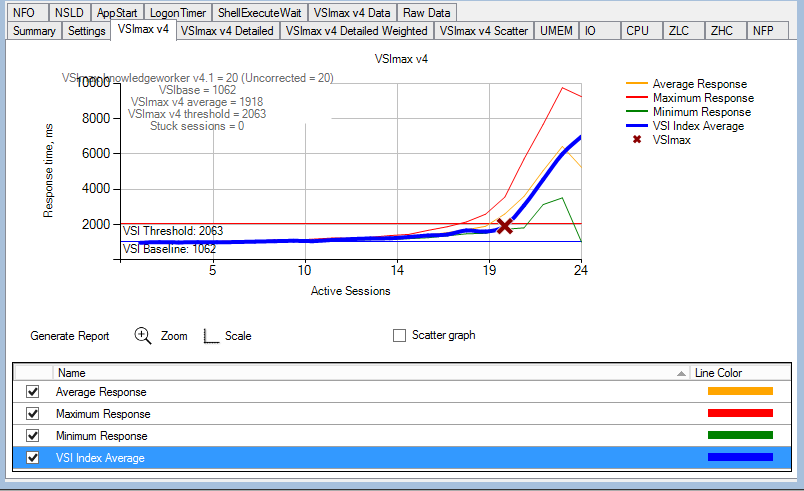Open the Raw Data tab
The height and width of the screenshot is (491, 804).
click(426, 13)
